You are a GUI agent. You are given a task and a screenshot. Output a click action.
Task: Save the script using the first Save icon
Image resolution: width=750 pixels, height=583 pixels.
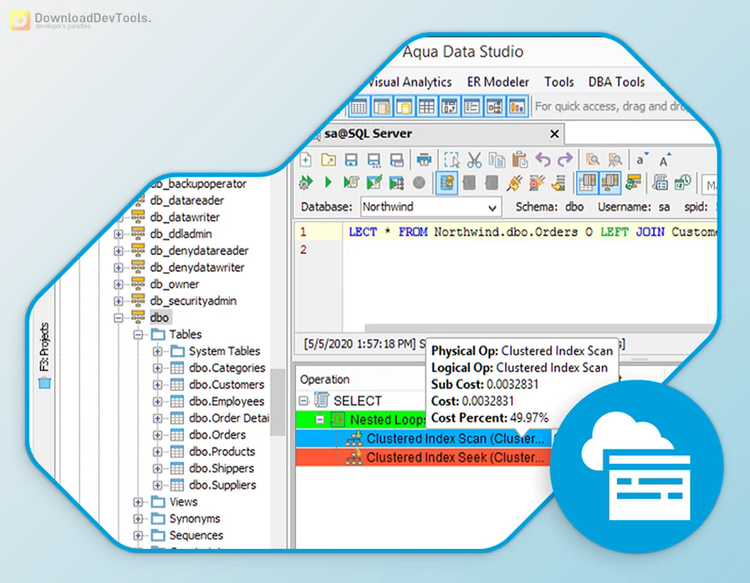pyautogui.click(x=351, y=160)
